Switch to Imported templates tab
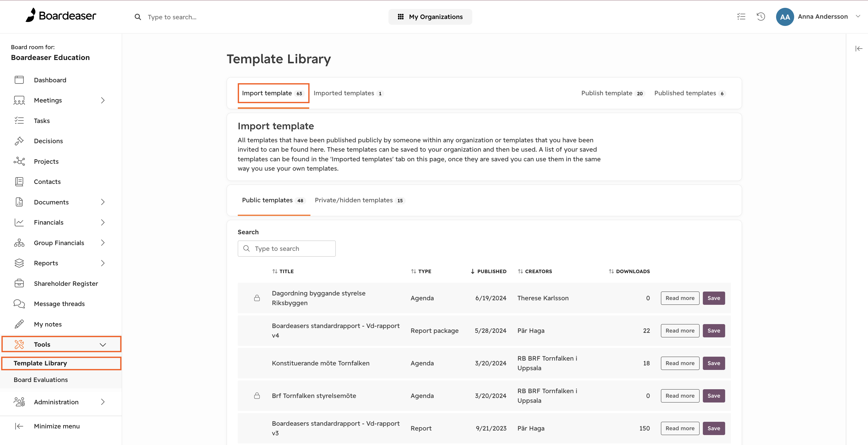This screenshot has height=445, width=868. point(348,93)
